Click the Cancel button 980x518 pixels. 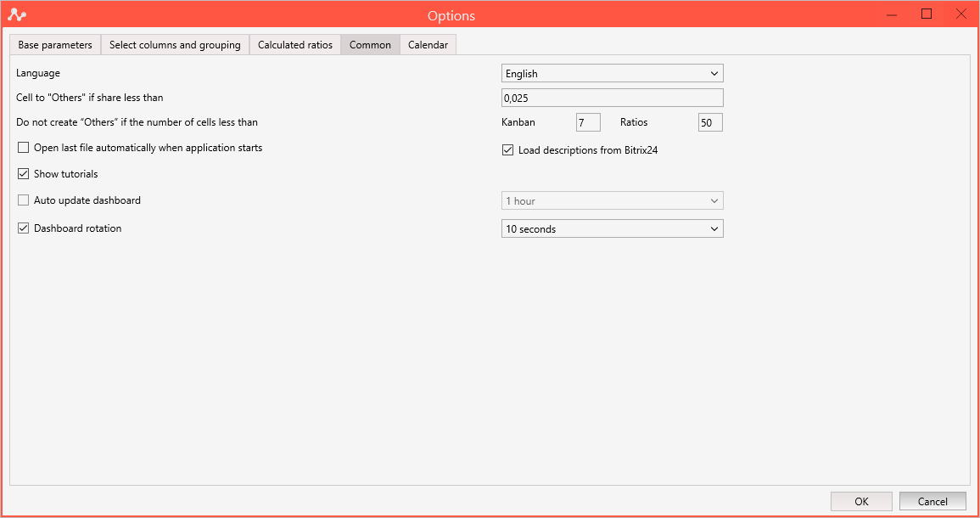coord(932,501)
